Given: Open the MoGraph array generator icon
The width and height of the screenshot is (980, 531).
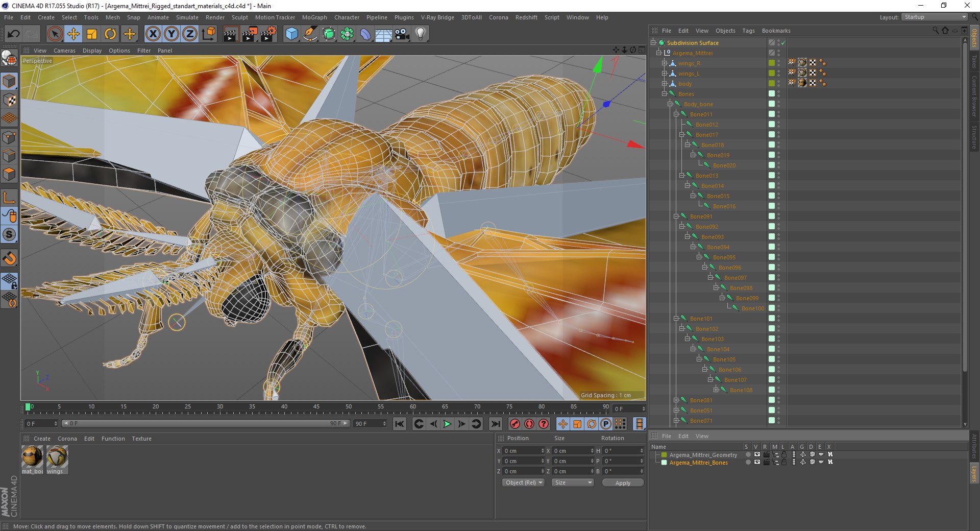Looking at the screenshot, I should coord(347,34).
